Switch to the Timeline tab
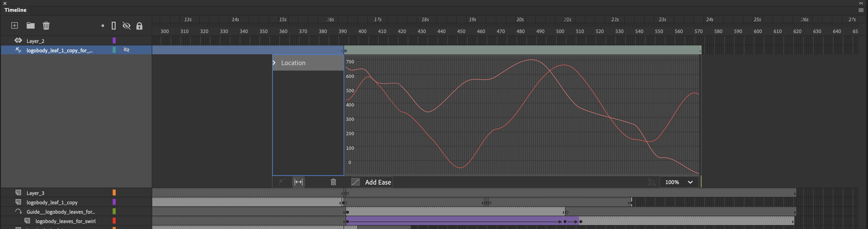 [16, 10]
